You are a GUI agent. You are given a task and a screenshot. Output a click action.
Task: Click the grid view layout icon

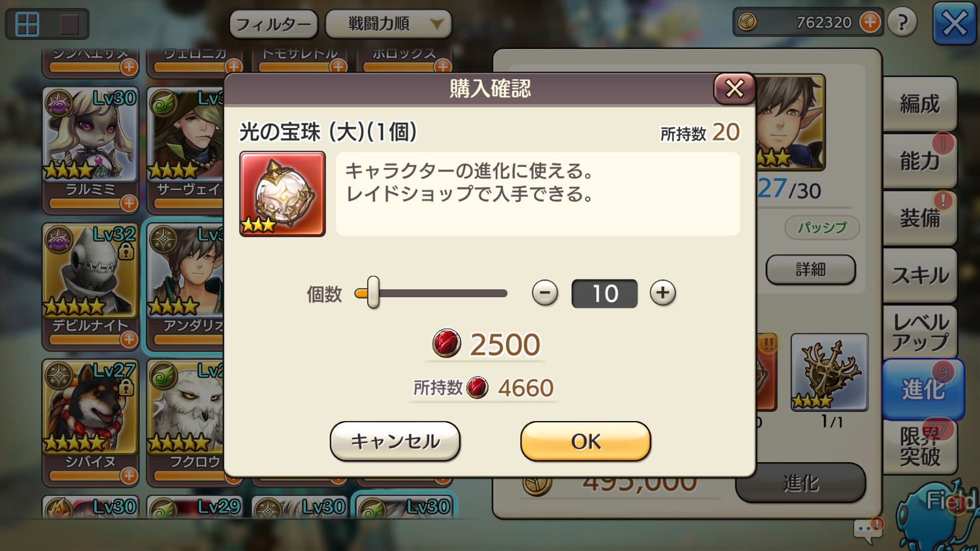click(x=27, y=25)
